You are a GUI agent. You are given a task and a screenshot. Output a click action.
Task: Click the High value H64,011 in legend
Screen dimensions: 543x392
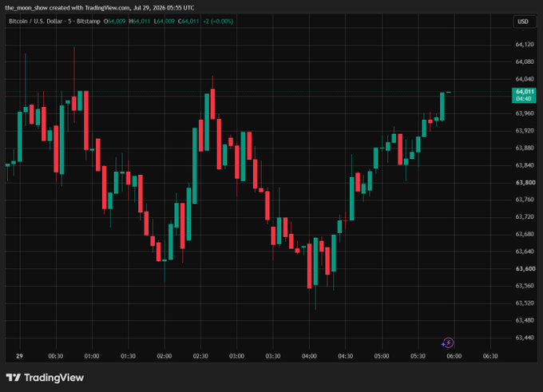click(x=140, y=22)
